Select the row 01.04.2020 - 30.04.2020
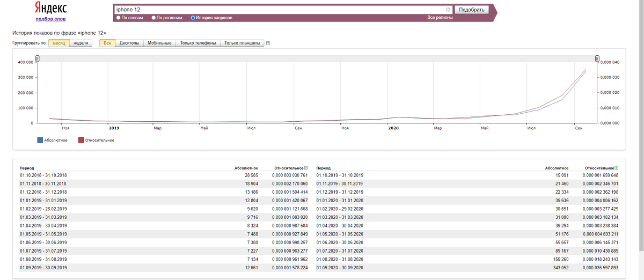The height and width of the screenshot is (280, 644). point(468,225)
